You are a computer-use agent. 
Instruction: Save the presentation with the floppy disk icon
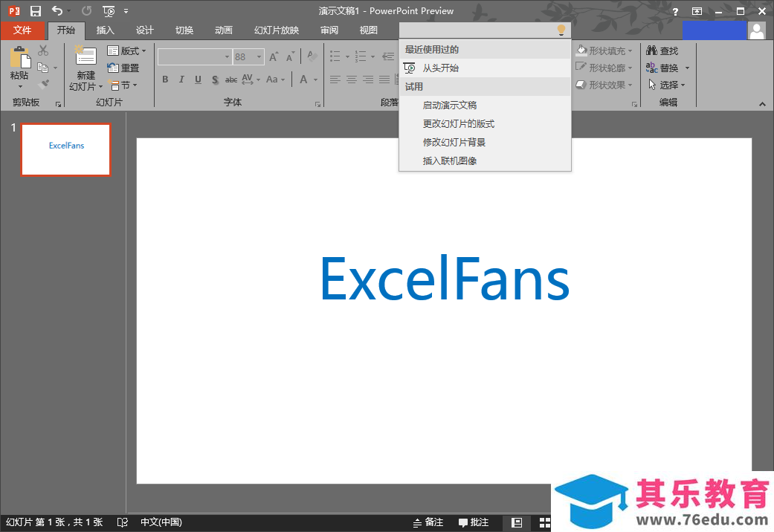tap(36, 11)
